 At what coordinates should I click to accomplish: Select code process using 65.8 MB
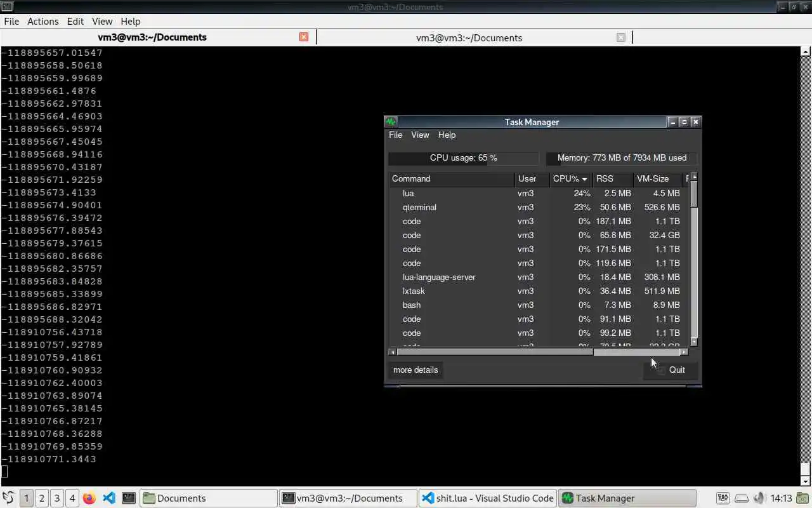pos(539,235)
